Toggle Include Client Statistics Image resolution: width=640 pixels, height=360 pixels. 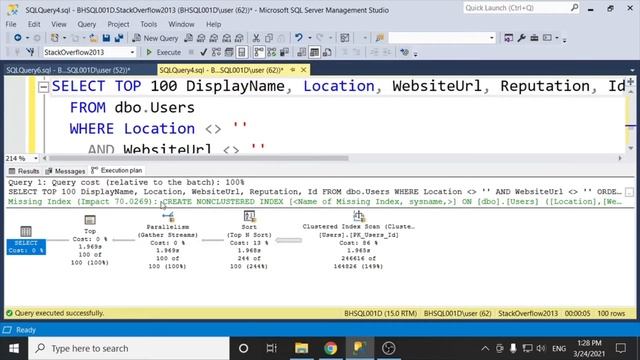tap(284, 52)
